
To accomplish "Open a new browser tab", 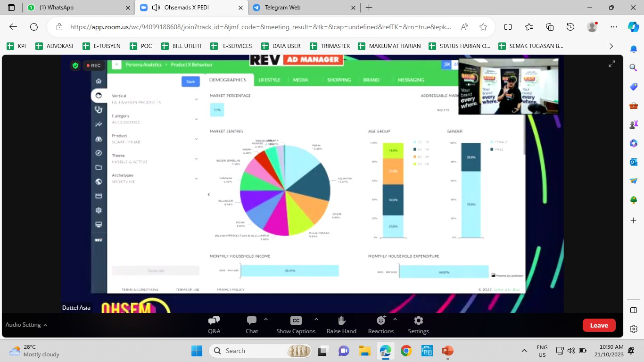I will [x=369, y=8].
